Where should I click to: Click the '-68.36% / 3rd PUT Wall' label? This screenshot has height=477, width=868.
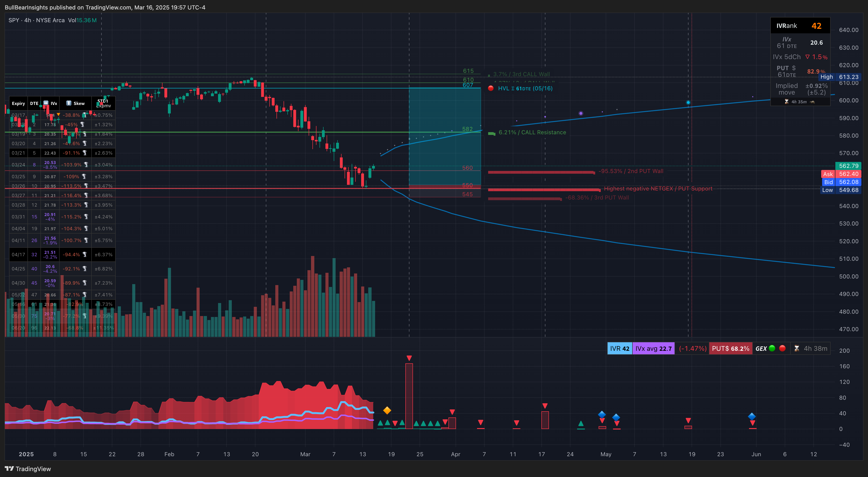click(x=597, y=198)
